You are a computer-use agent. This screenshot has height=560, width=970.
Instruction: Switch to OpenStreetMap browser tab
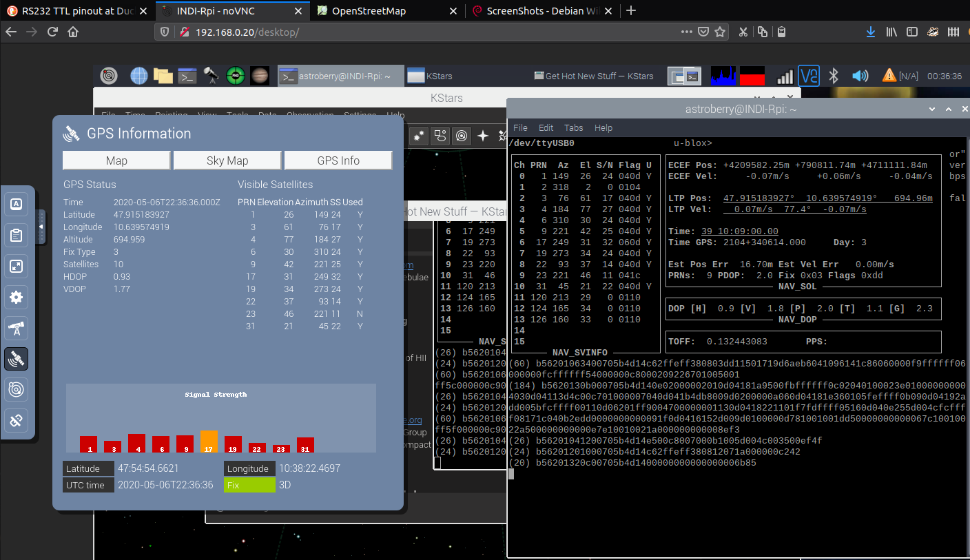coord(387,10)
